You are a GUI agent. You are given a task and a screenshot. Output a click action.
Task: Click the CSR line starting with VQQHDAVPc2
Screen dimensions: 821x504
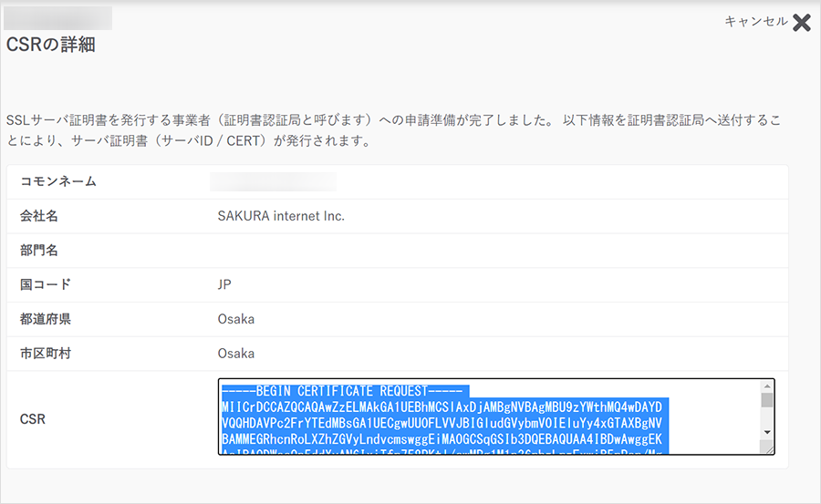(x=444, y=424)
